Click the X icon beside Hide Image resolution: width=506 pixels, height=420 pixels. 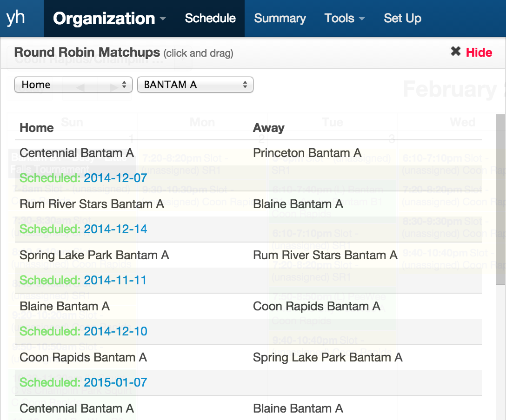pos(456,52)
